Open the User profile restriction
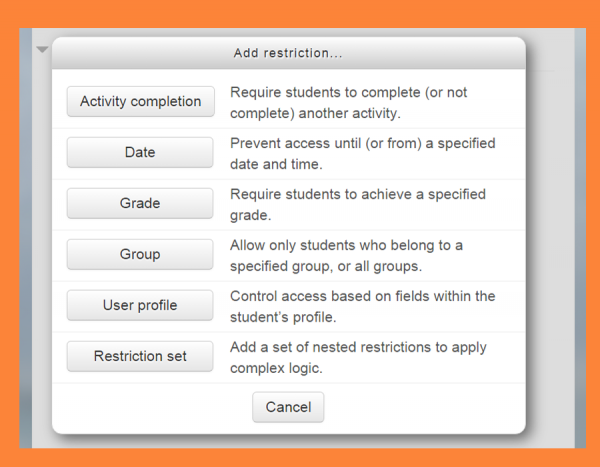 point(140,305)
